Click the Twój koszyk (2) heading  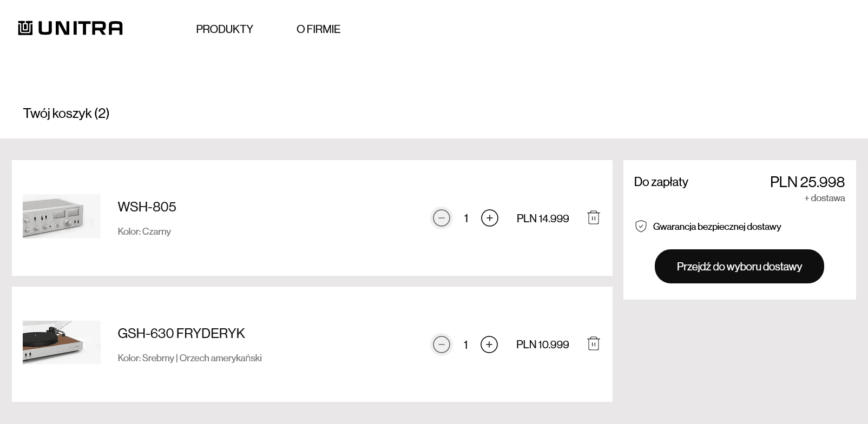point(66,114)
